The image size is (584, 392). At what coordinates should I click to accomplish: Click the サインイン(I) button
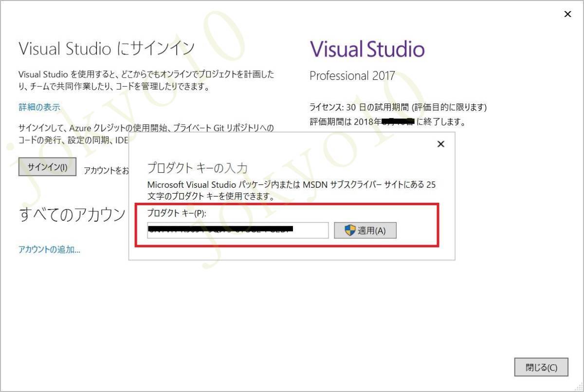tap(47, 167)
